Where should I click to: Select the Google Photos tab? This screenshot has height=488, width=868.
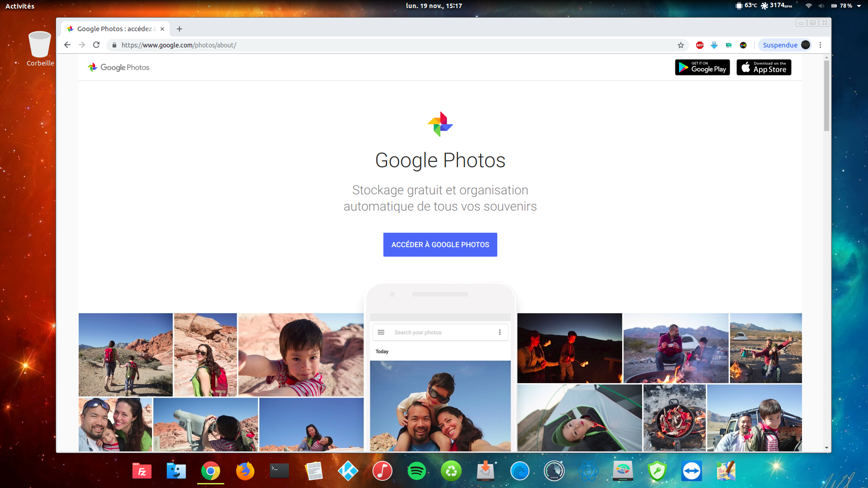[x=115, y=29]
